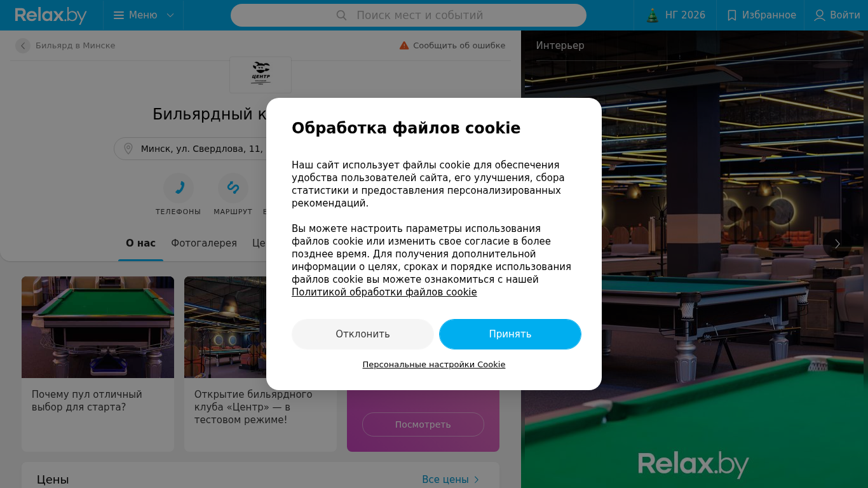This screenshot has height=488, width=868.
Task: Click the ТЕЛЕФОНЫ phone icon
Action: pyautogui.click(x=179, y=187)
